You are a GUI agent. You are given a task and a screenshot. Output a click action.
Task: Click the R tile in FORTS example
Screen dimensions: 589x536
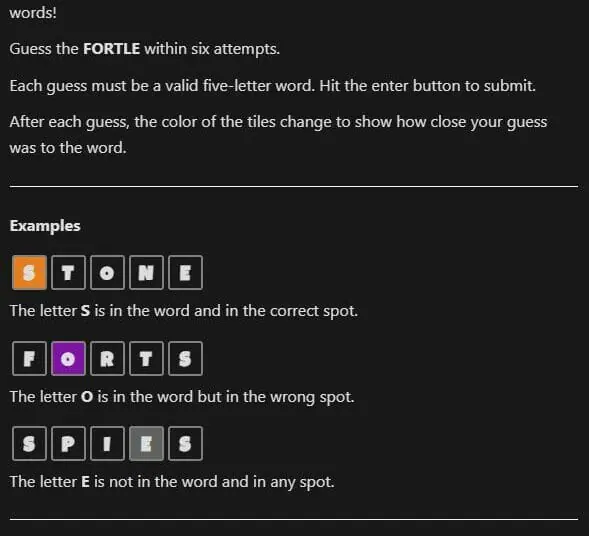coord(107,359)
